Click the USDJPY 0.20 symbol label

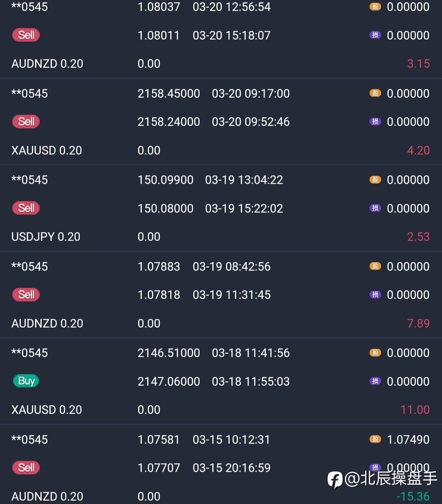[46, 237]
